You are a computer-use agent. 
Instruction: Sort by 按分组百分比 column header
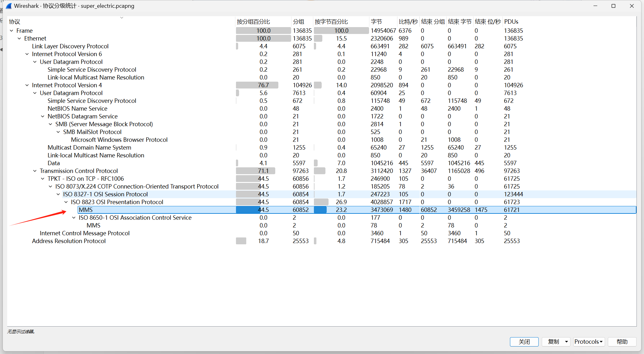pyautogui.click(x=253, y=22)
